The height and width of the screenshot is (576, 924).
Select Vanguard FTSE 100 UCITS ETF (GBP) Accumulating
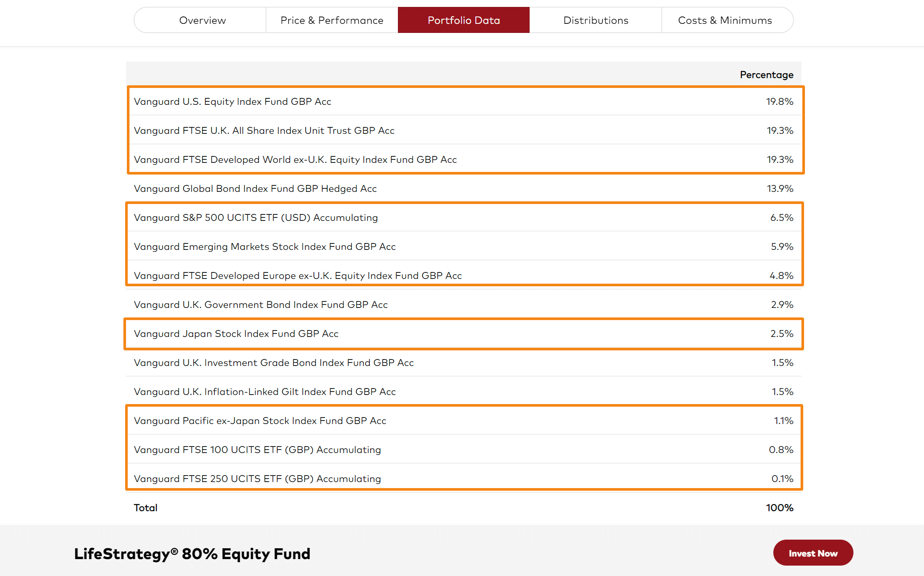pyautogui.click(x=257, y=450)
